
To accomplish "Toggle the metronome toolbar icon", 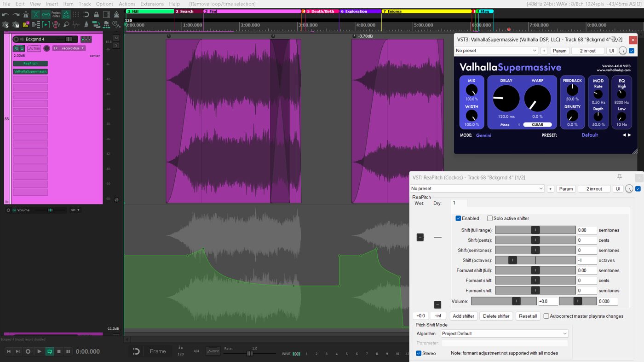I will [26, 15].
